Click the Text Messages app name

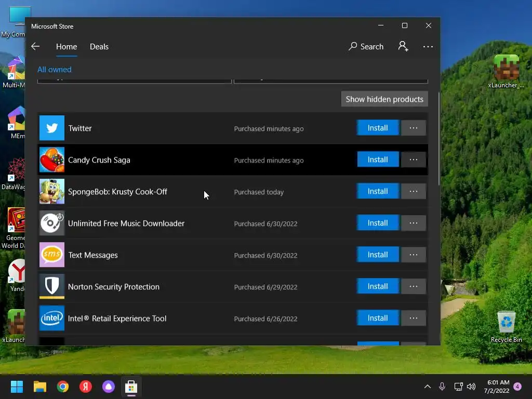click(x=93, y=255)
